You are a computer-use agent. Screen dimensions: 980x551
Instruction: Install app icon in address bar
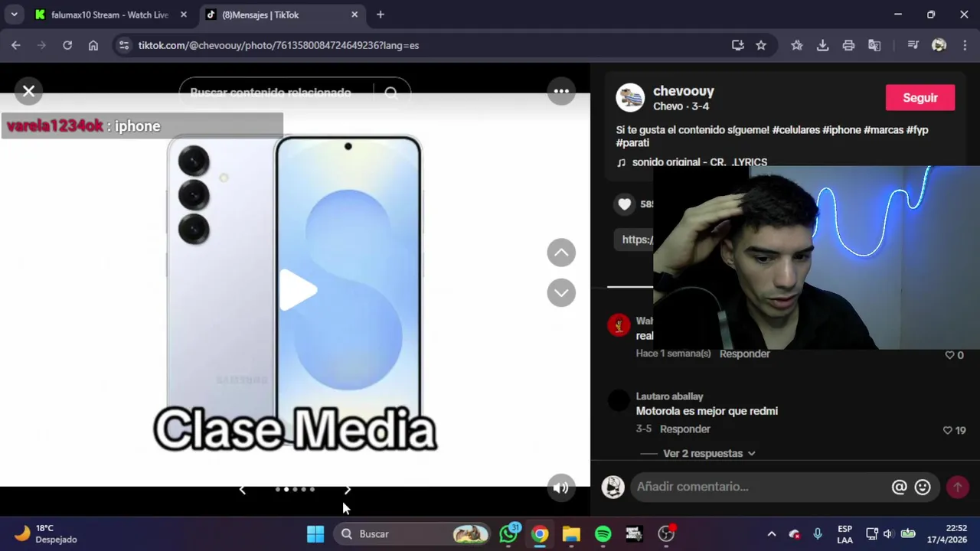738,45
